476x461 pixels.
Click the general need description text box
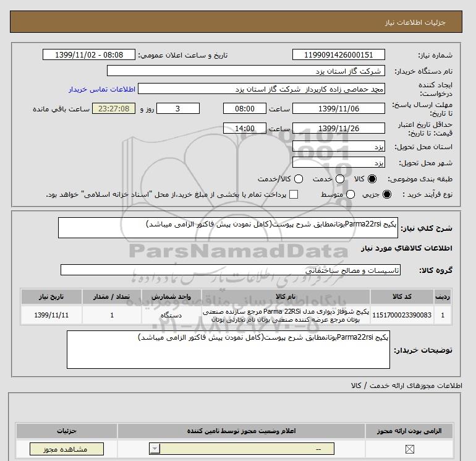tap(228, 228)
